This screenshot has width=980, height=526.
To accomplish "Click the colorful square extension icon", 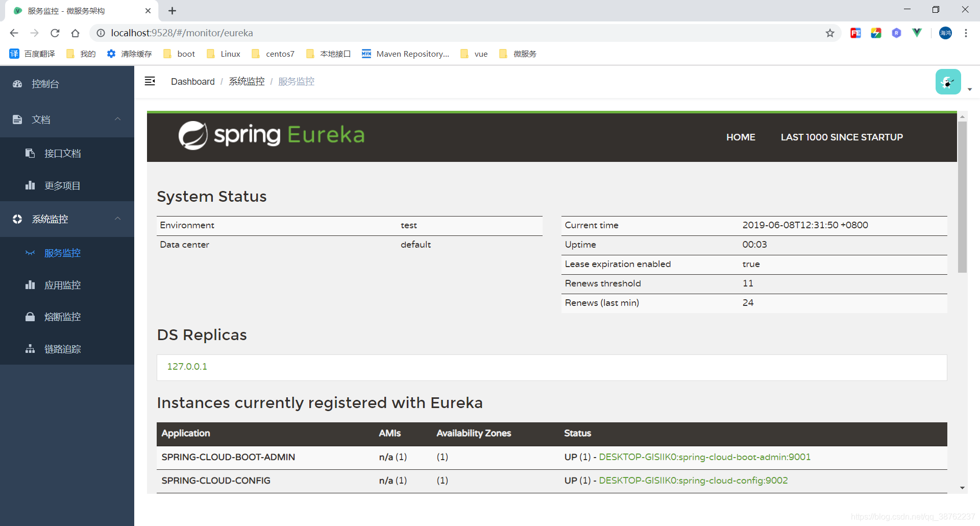I will click(x=876, y=33).
